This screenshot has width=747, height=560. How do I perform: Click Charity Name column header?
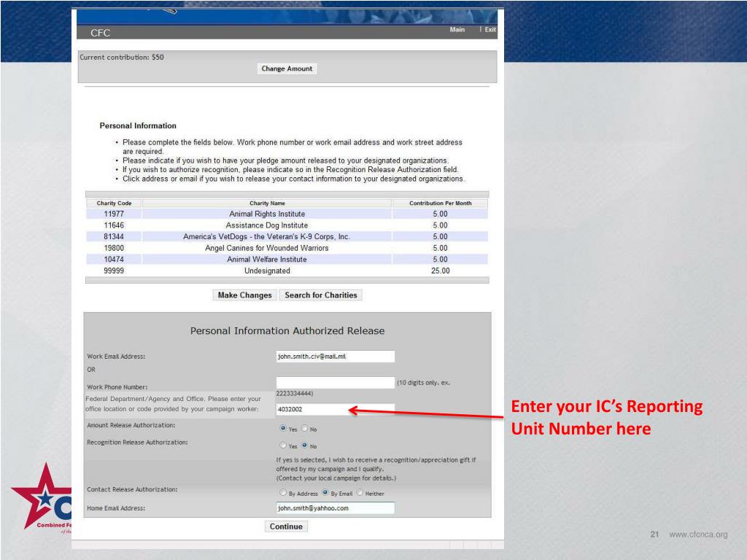point(267,203)
